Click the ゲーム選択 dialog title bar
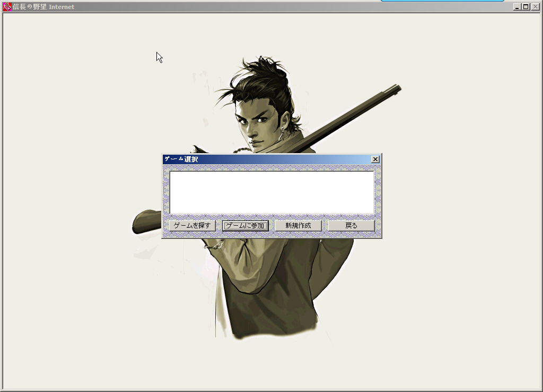 click(265, 159)
